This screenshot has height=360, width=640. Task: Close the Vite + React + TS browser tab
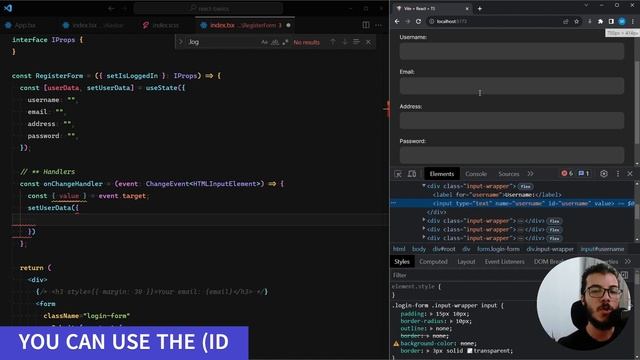(467, 9)
